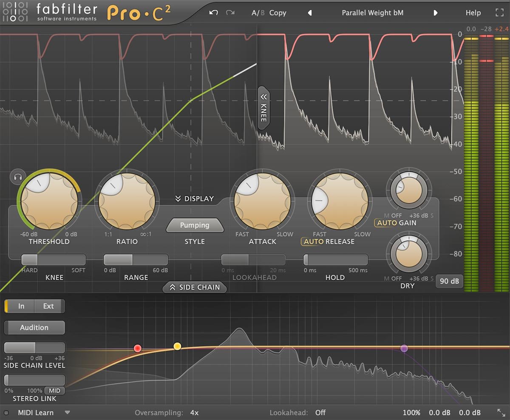Screen dimensions: 510x420
Task: Open the Pumping style dropdown
Action: tap(195, 225)
